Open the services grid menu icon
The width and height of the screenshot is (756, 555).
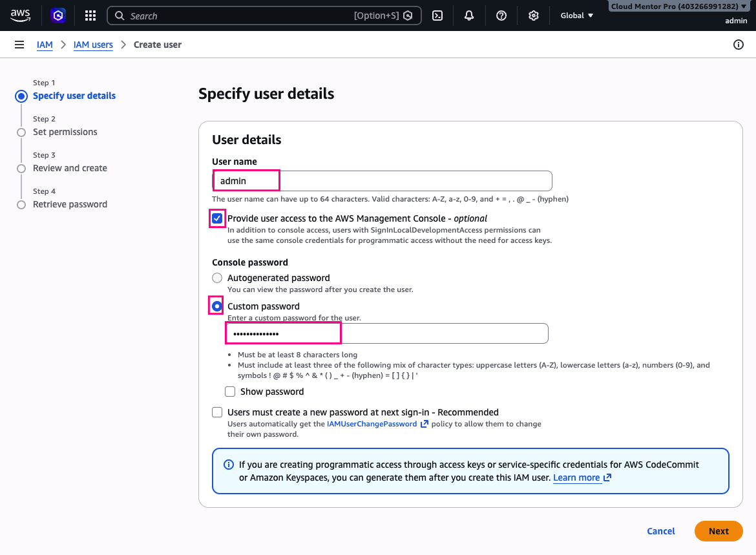(90, 16)
